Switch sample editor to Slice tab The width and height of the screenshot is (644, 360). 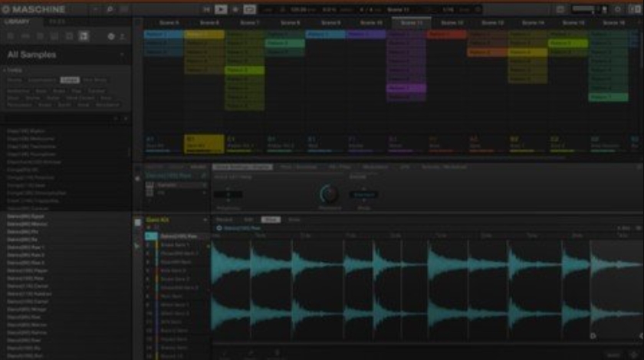tap(271, 220)
